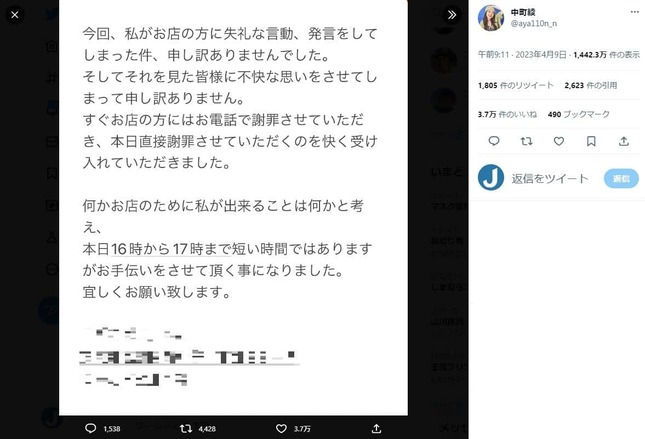
Task: View the 2,623 件の引用 list
Action: (x=591, y=85)
